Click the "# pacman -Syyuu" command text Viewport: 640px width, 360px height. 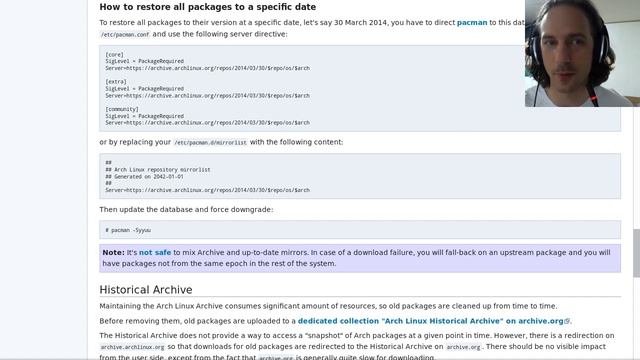tap(128, 230)
